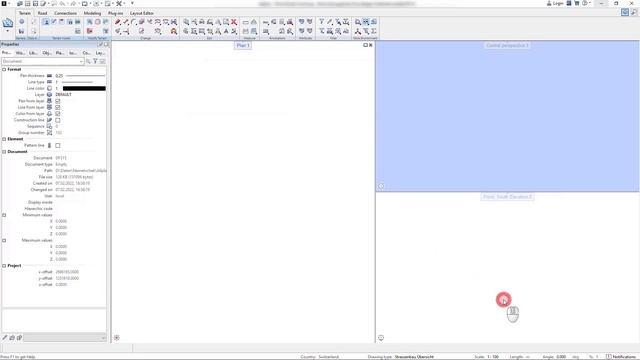Click the blue icon at ribbon's top-right
Image resolution: width=640 pixels, height=360 pixels.
(625, 13)
